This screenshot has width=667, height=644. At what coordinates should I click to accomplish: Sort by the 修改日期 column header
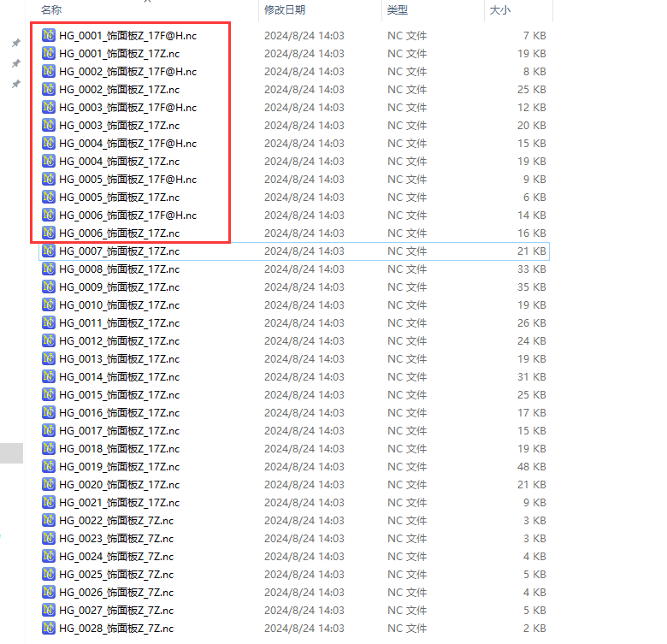(x=285, y=9)
